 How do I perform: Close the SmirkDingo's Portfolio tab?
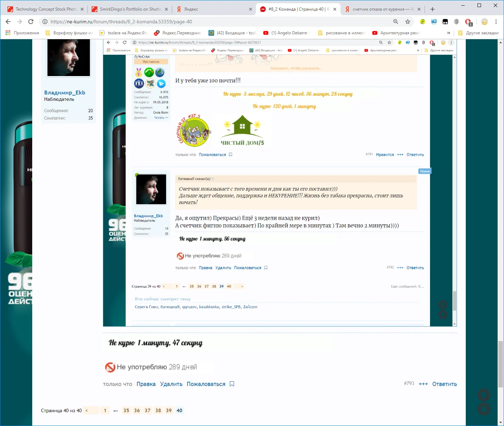coord(166,9)
